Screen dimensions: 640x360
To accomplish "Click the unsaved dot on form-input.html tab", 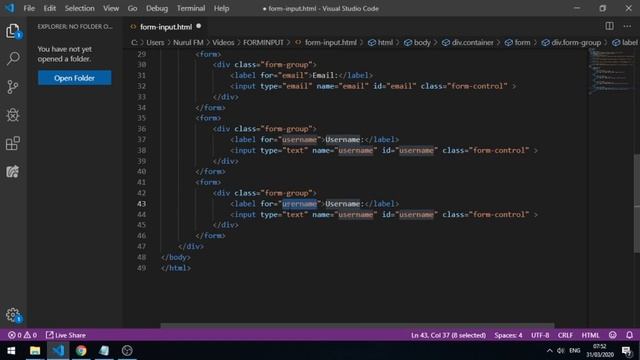I will pos(199,26).
